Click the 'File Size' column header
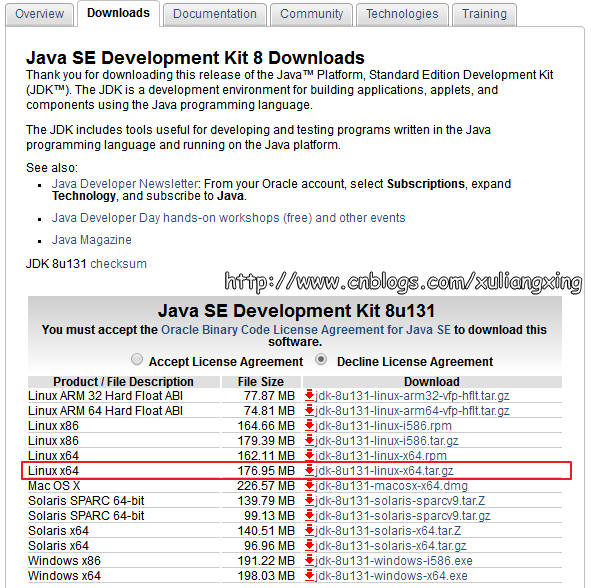The image size is (591, 588). pyautogui.click(x=261, y=381)
